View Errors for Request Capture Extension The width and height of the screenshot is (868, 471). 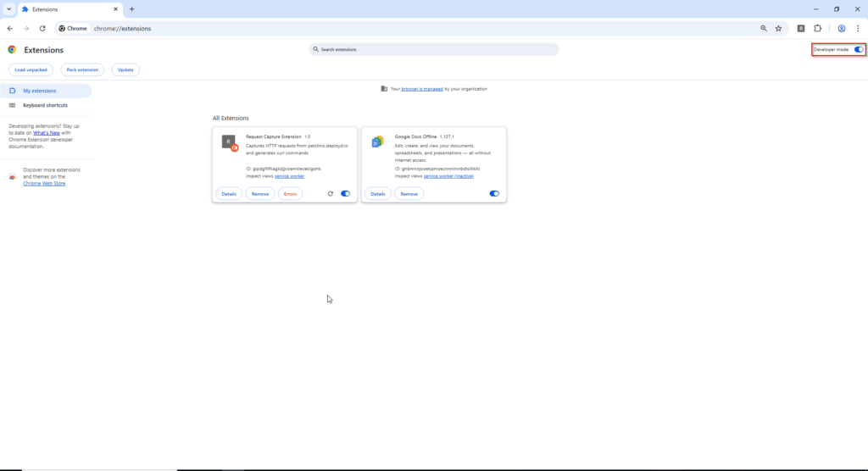(x=290, y=194)
